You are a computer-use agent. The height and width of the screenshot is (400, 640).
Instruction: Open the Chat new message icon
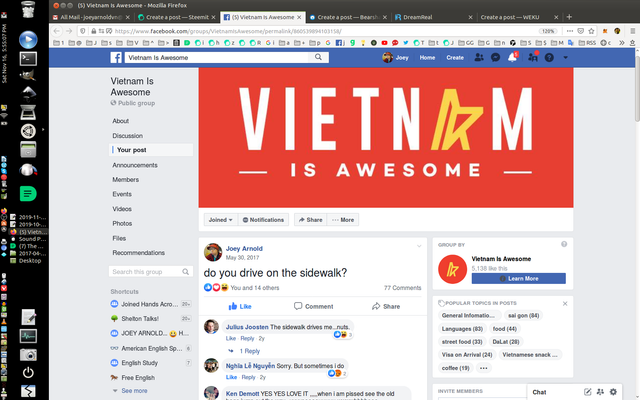pyautogui.click(x=587, y=392)
